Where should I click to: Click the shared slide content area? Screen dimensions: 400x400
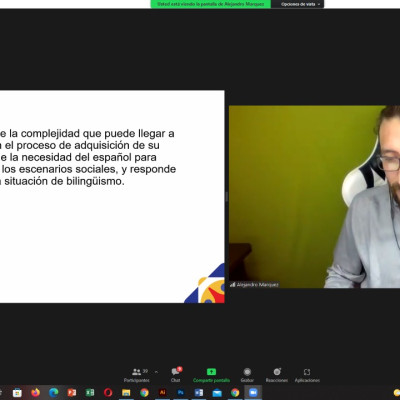click(x=112, y=197)
